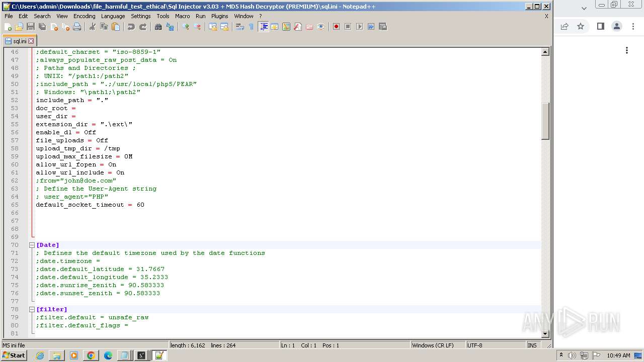
Task: Open the browser profile avatar icon
Action: pos(617,26)
